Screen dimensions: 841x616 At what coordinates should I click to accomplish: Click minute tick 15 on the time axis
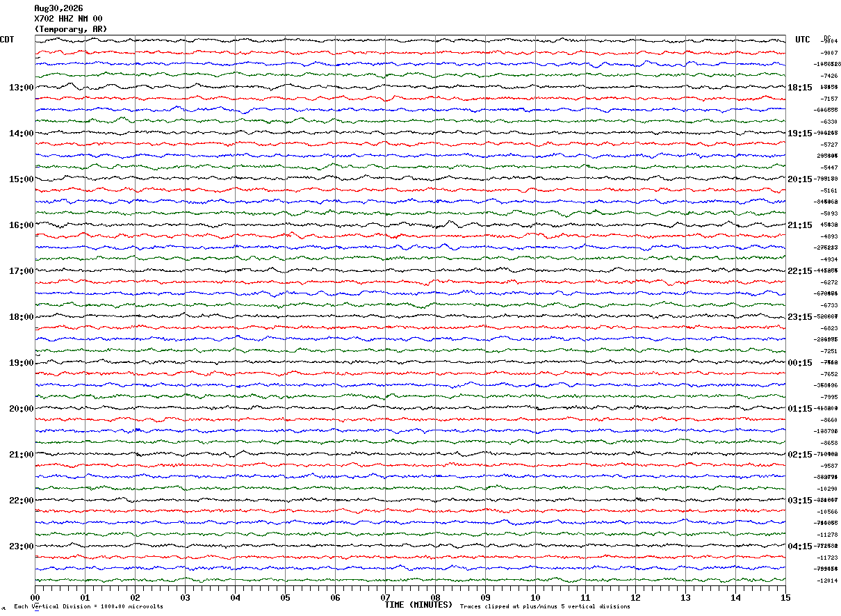point(785,597)
